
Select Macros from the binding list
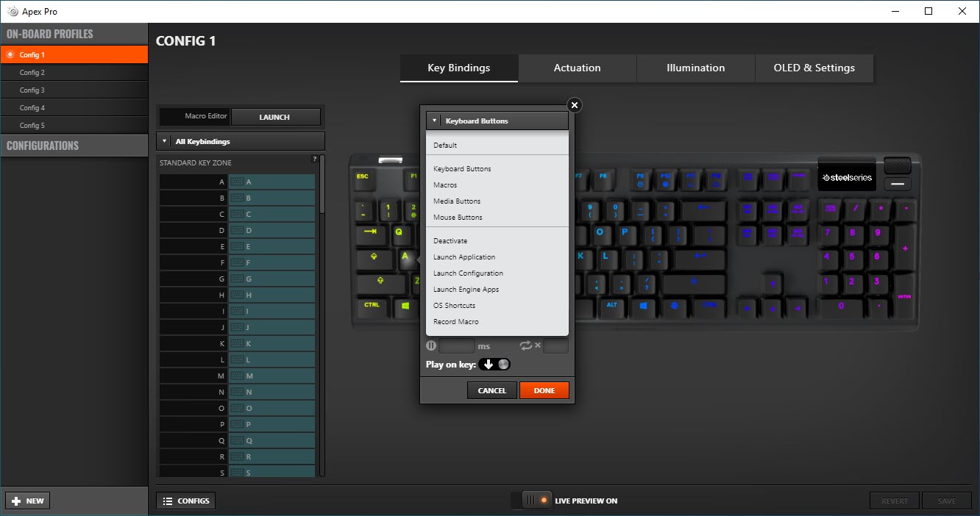(x=445, y=185)
